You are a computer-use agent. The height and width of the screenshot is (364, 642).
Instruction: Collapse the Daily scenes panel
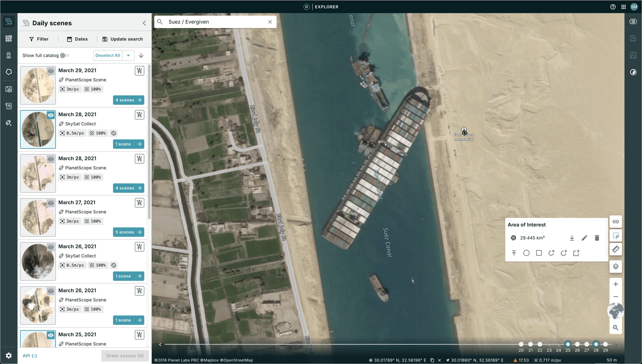pyautogui.click(x=144, y=23)
